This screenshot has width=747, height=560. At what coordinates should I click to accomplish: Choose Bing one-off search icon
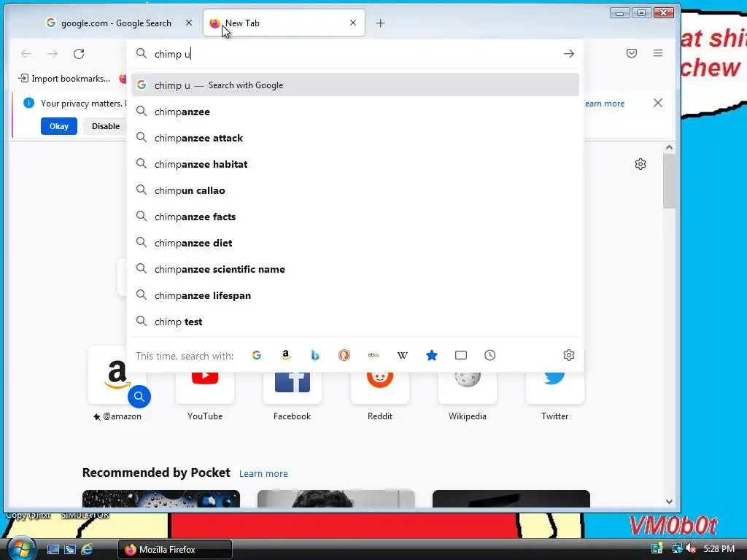315,355
